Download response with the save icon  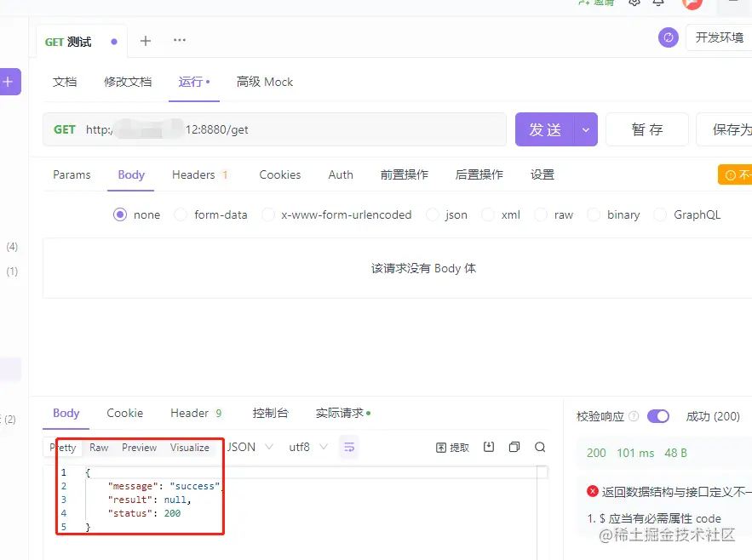(x=489, y=447)
